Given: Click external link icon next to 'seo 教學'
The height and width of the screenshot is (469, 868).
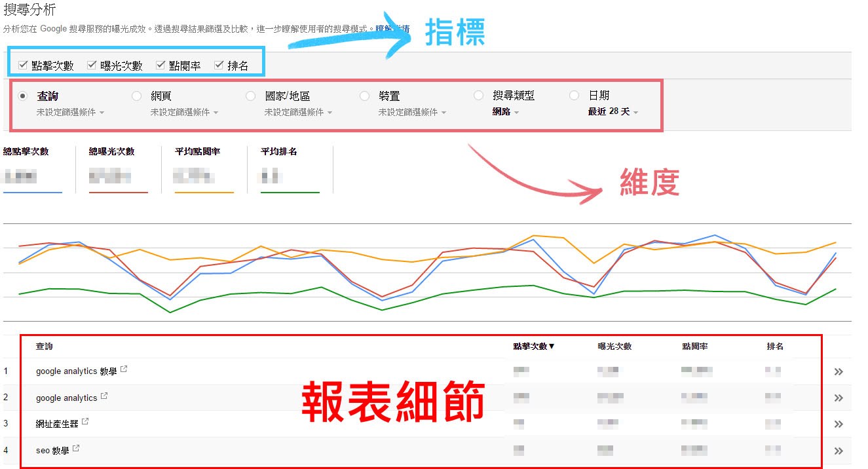Looking at the screenshot, I should [x=76, y=449].
